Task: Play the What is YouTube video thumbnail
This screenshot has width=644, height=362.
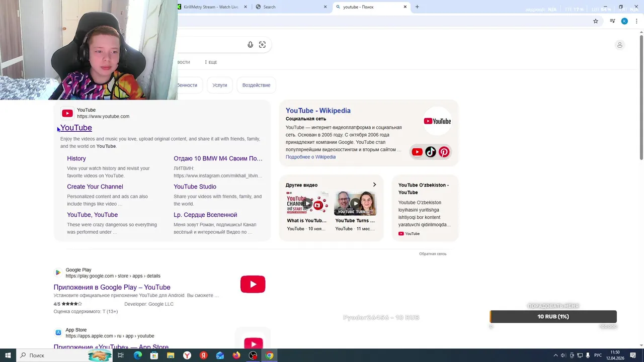Action: (x=307, y=204)
